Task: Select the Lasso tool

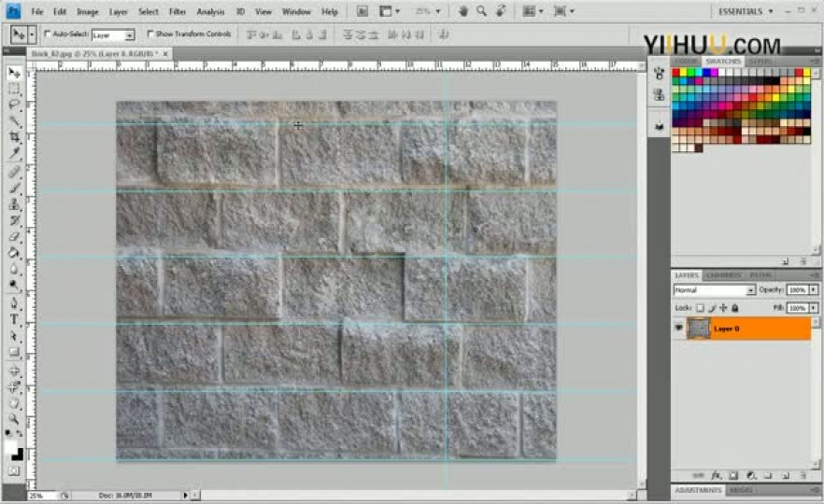Action: tap(14, 105)
